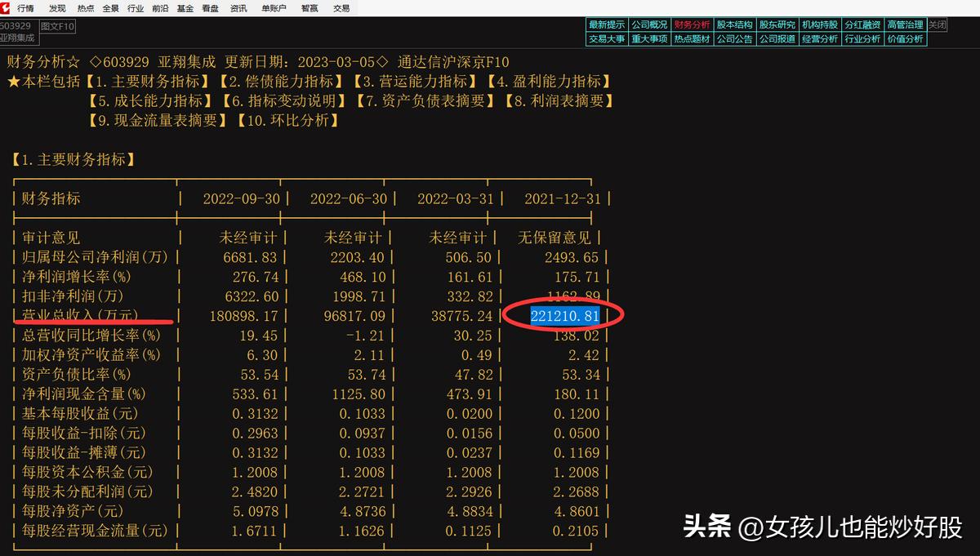This screenshot has height=556, width=980.
Task: Open the 行业 menu
Action: tap(136, 8)
